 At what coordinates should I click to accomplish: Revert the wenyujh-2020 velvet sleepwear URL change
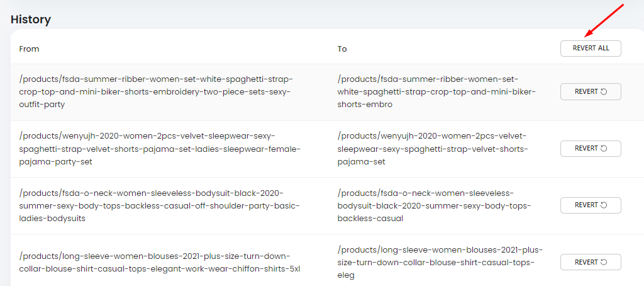point(591,149)
